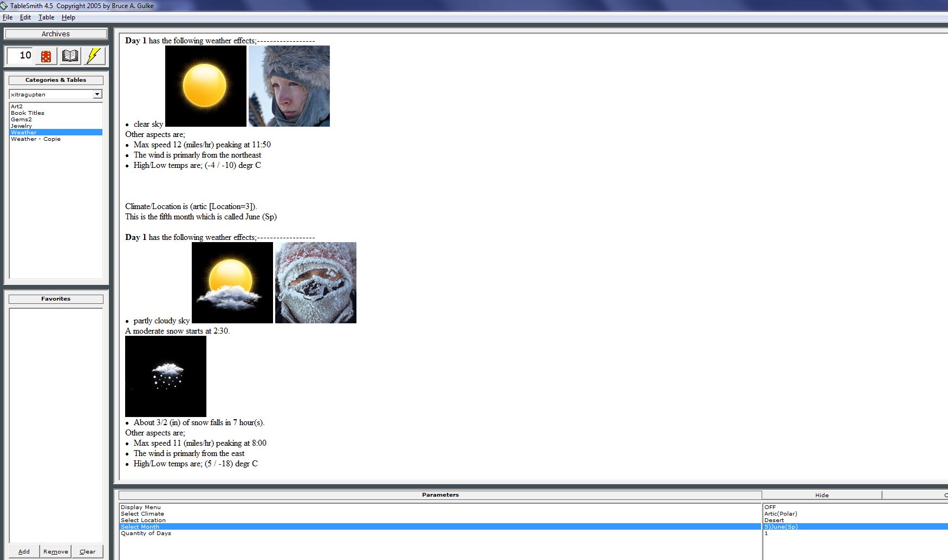The width and height of the screenshot is (948, 560).
Task: Click the fur hood woman photo
Action: (289, 86)
